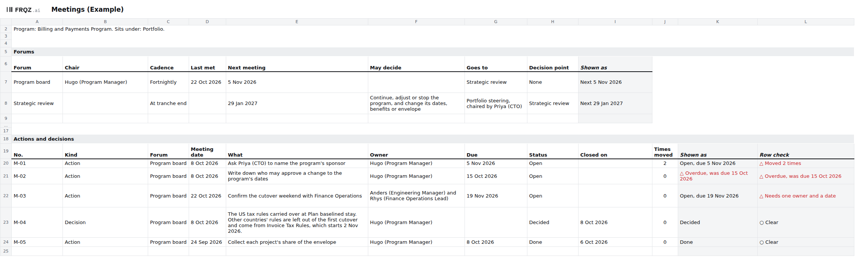Click the 15 Oct 2026 due cell
This screenshot has width=868, height=262.
496,176
